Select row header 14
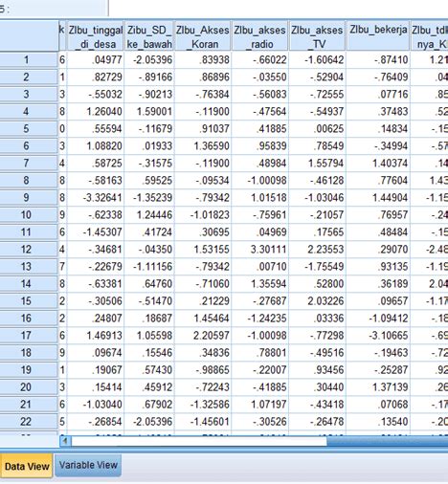Viewport: 448px width, 484px height. pyautogui.click(x=29, y=284)
